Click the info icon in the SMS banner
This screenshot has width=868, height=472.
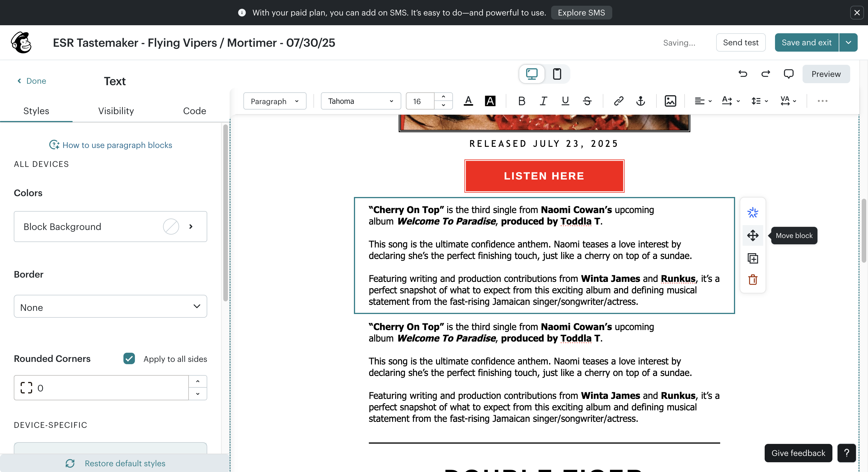coord(242,13)
